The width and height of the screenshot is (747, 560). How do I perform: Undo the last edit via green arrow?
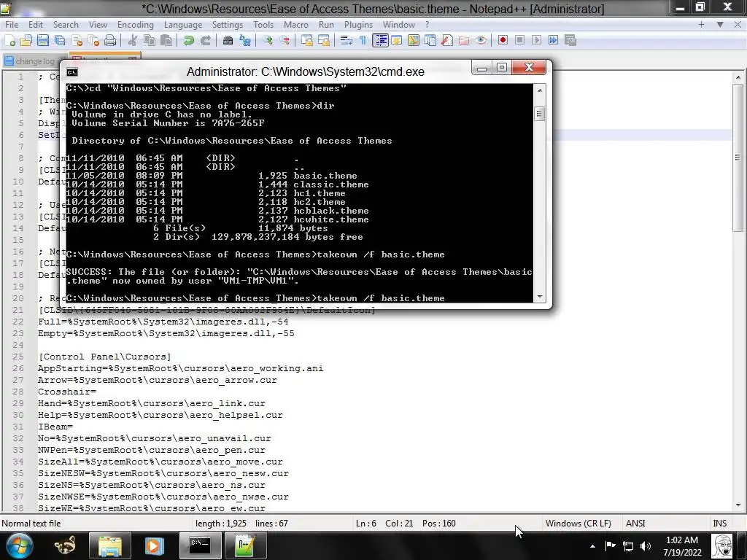point(189,41)
